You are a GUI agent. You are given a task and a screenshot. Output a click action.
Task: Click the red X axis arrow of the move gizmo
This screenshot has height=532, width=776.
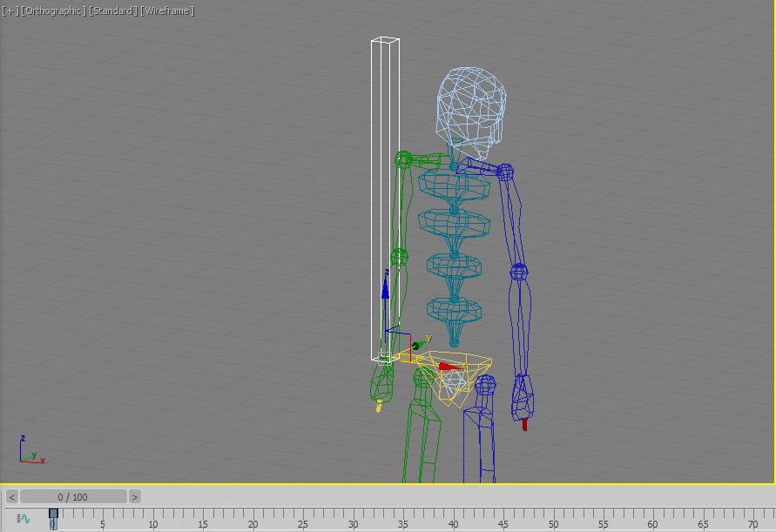pyautogui.click(x=450, y=367)
